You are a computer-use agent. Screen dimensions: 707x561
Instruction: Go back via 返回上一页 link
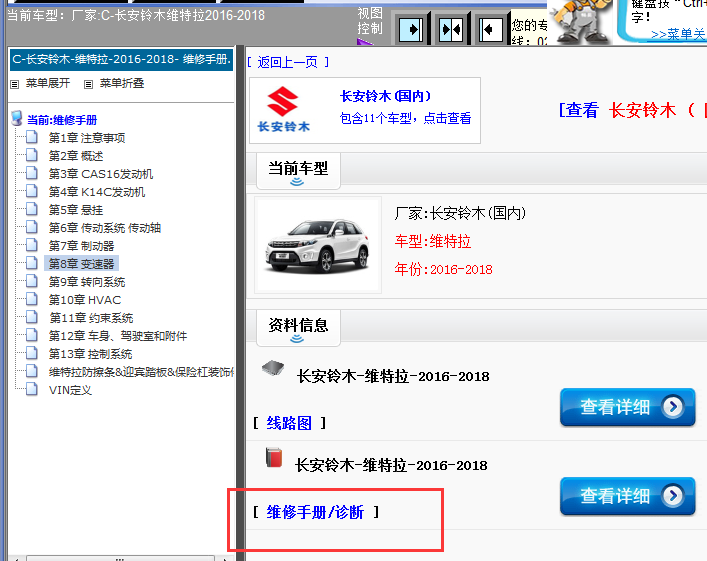[288, 62]
